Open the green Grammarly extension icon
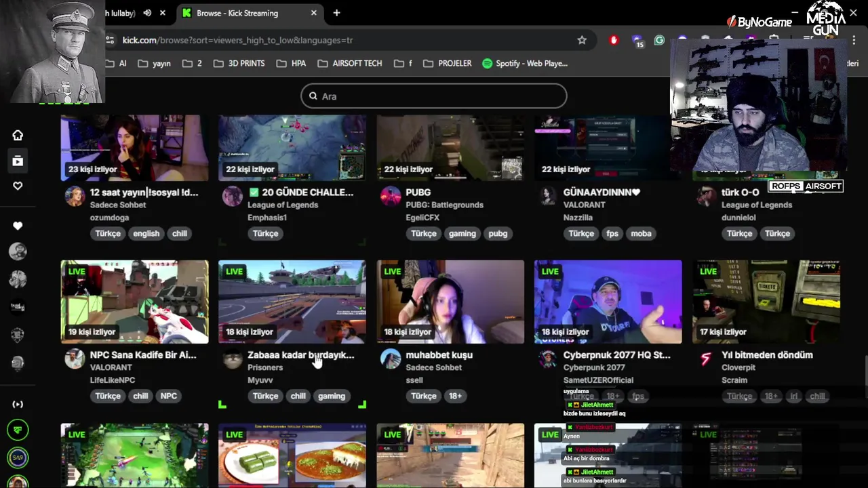The image size is (868, 488). (659, 40)
